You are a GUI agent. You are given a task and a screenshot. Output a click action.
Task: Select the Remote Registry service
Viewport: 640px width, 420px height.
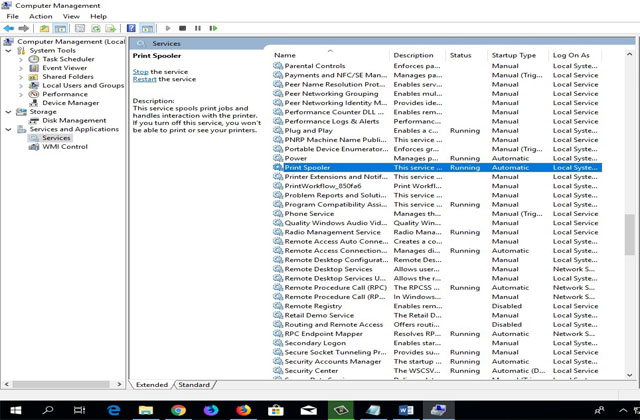point(437,306)
